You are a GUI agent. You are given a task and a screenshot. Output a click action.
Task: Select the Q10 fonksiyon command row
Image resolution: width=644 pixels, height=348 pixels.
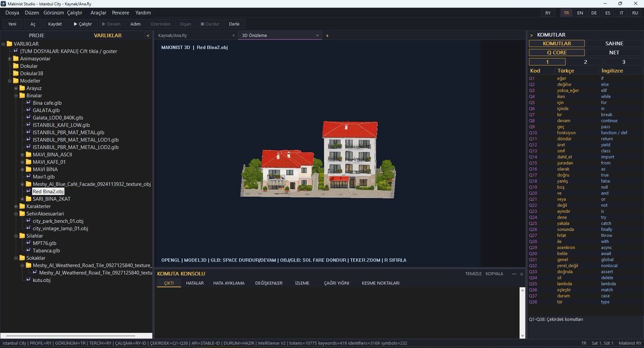(585, 133)
